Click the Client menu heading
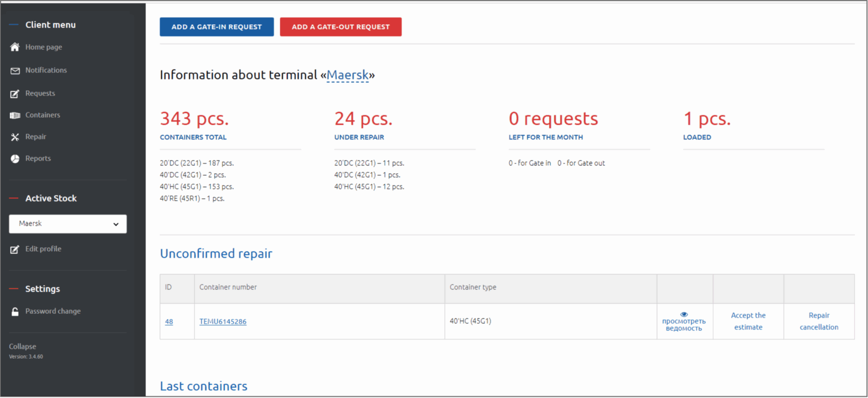The height and width of the screenshot is (398, 868). [51, 25]
